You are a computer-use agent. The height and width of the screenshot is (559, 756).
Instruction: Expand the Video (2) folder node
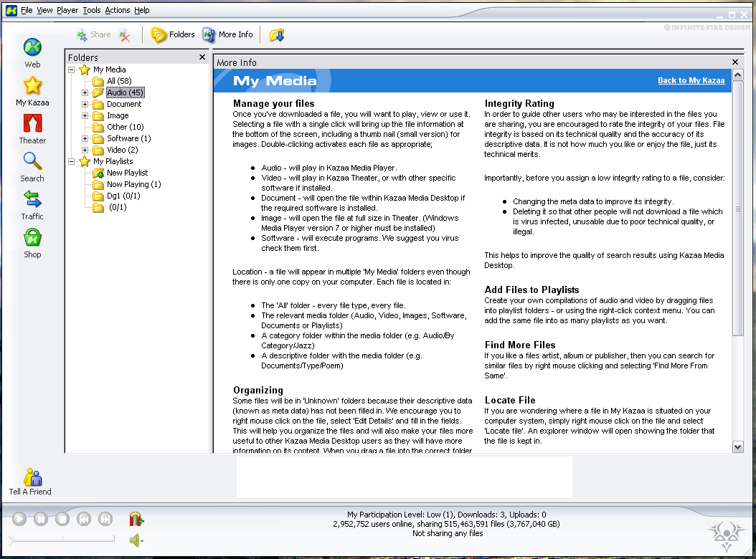85,150
